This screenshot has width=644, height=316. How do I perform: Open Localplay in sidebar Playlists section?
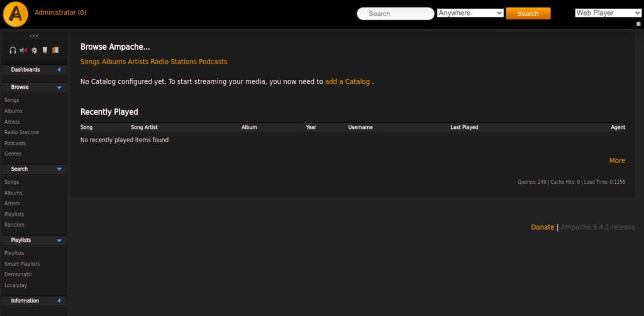[x=16, y=285]
